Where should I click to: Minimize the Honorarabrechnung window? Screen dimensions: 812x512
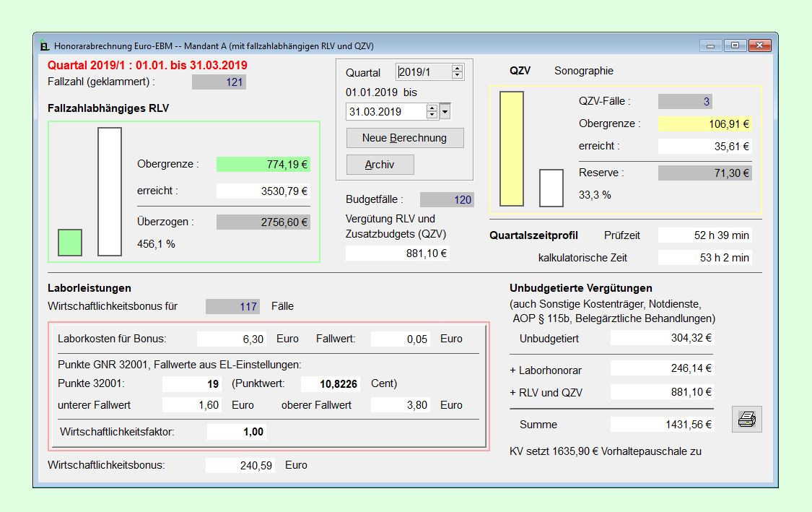[x=711, y=45]
